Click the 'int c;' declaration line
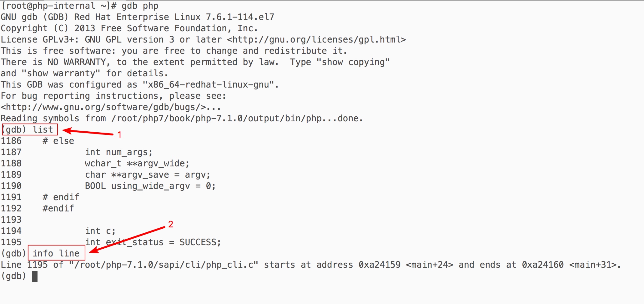Viewport: 644px width, 304px height. 100,231
